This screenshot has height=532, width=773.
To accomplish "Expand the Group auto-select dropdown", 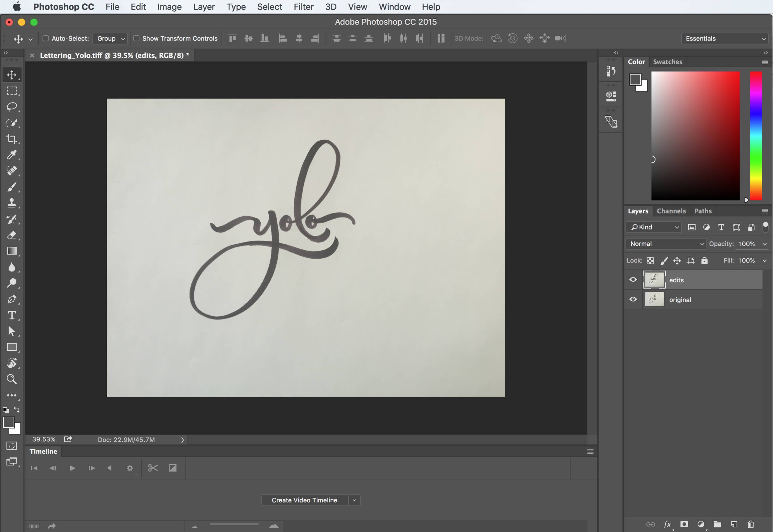I will pos(110,38).
